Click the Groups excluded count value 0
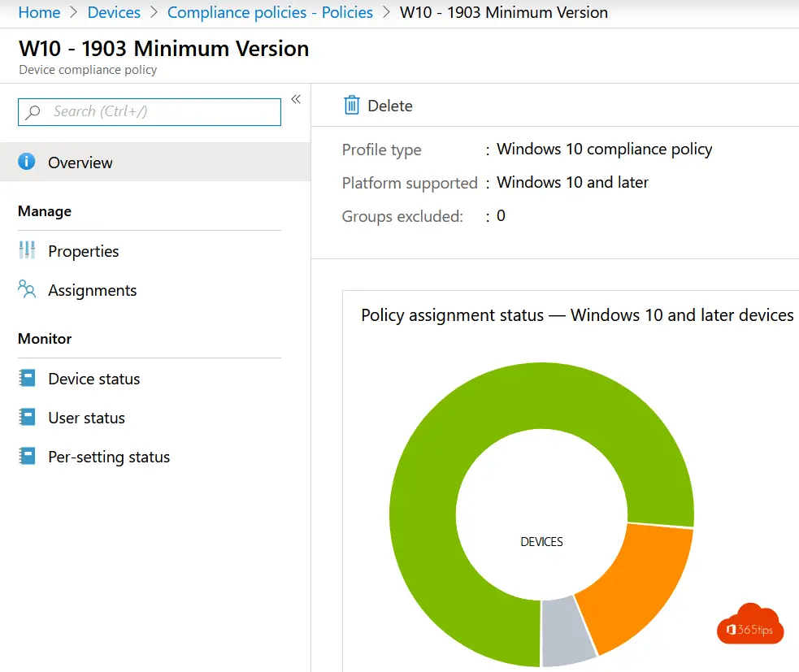The image size is (799, 672). pos(501,215)
